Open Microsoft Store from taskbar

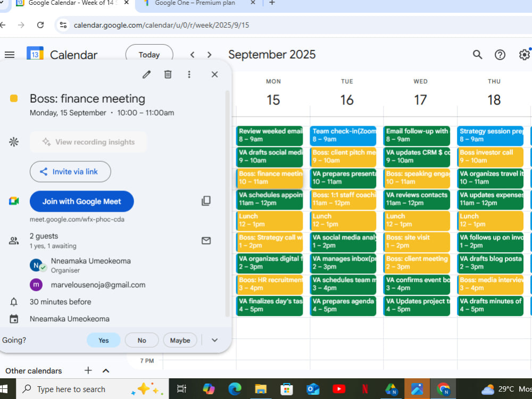(287, 389)
